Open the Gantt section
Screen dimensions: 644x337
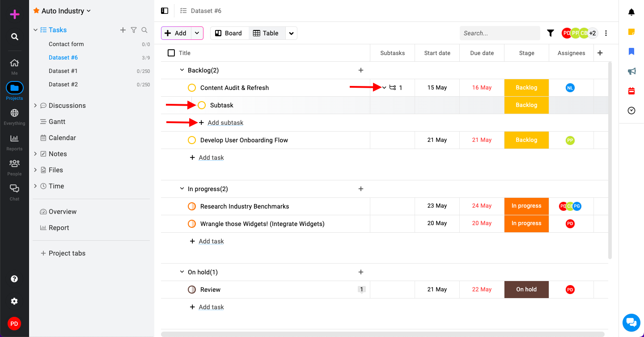53,122
